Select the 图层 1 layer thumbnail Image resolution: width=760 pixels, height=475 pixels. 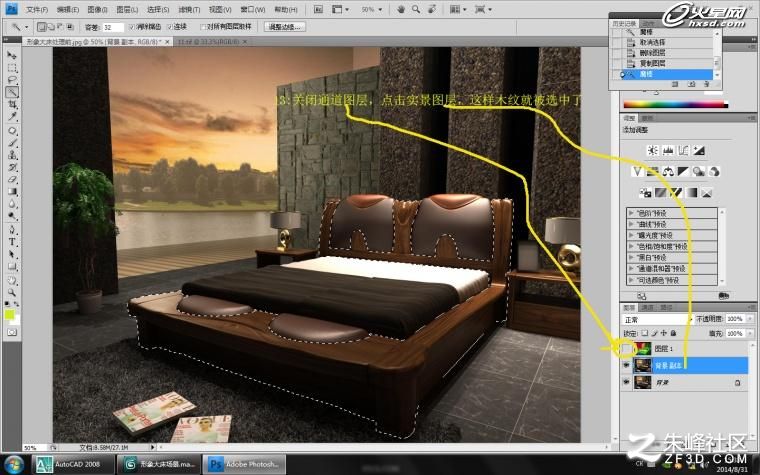pyautogui.click(x=643, y=348)
